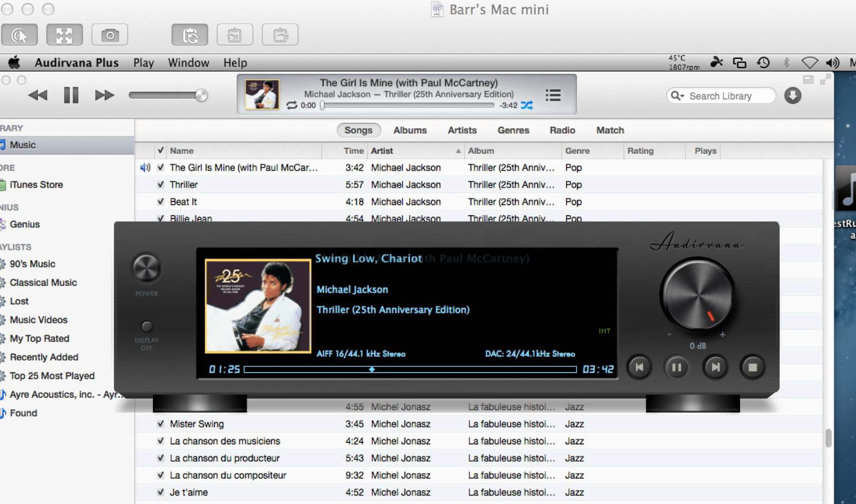Sort songs by Genre column header
This screenshot has width=856, height=504.
click(x=593, y=151)
